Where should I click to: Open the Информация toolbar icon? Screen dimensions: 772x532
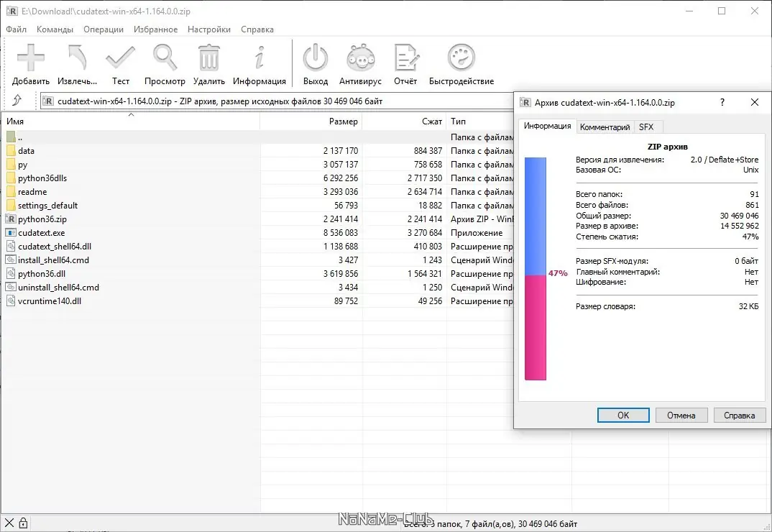pyautogui.click(x=259, y=58)
